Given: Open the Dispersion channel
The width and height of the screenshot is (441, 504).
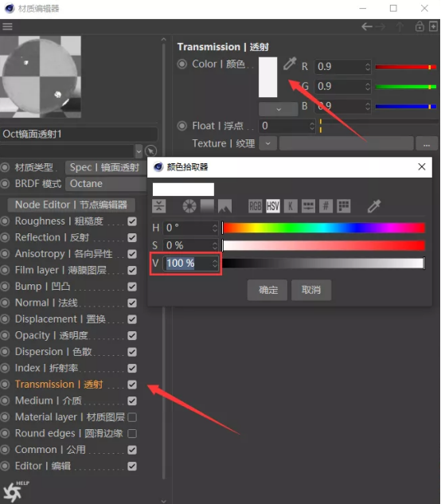Looking at the screenshot, I should click(53, 352).
